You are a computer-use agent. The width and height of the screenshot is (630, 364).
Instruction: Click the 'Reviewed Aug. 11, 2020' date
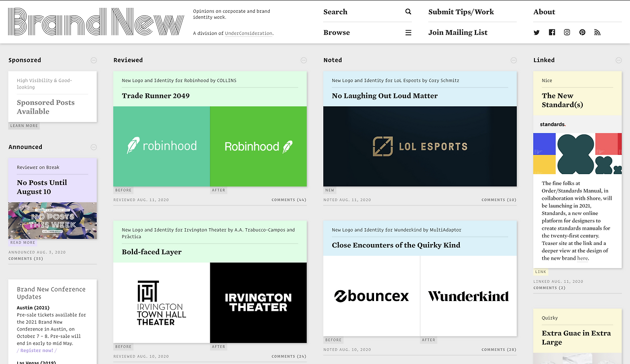(x=141, y=200)
